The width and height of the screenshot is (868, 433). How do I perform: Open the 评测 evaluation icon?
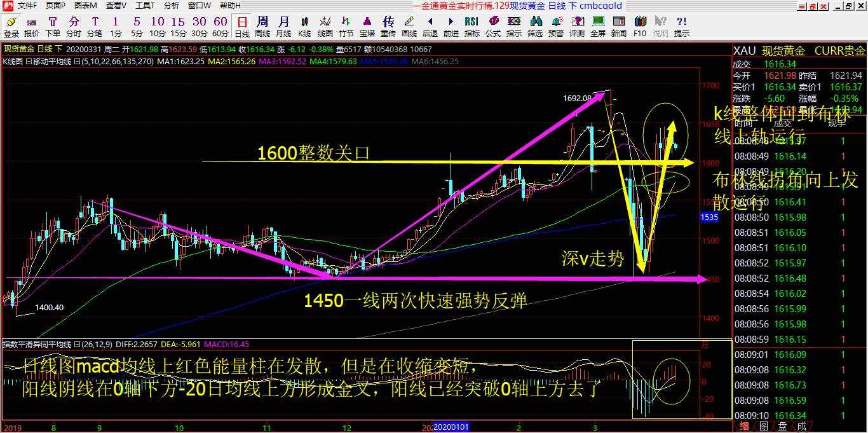(x=577, y=27)
